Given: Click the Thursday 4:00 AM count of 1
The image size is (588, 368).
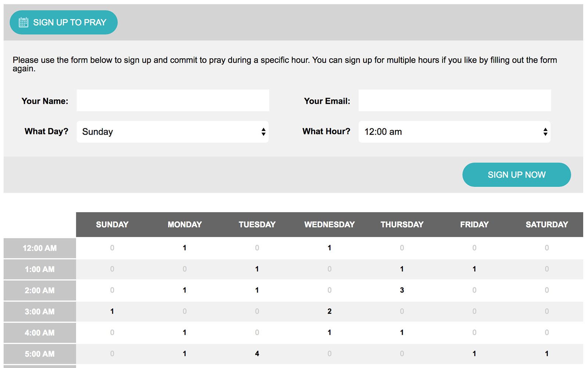Looking at the screenshot, I should click(402, 333).
